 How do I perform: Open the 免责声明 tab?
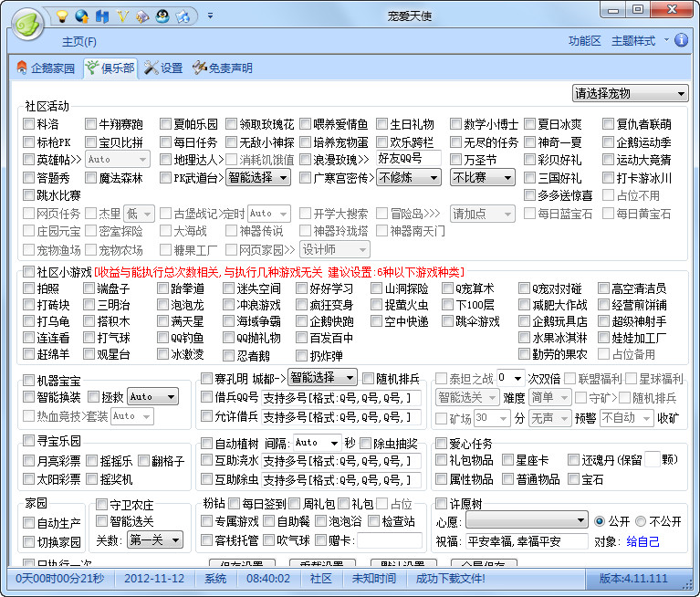(x=224, y=68)
